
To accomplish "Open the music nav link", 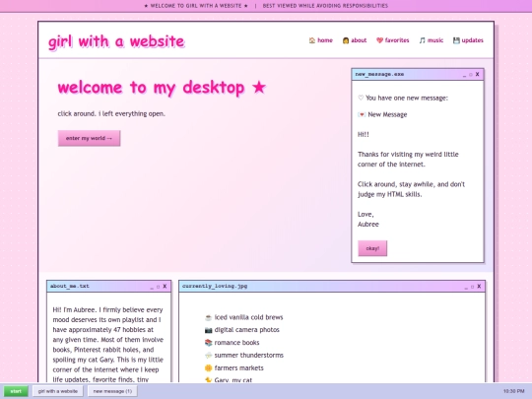I will tap(431, 40).
